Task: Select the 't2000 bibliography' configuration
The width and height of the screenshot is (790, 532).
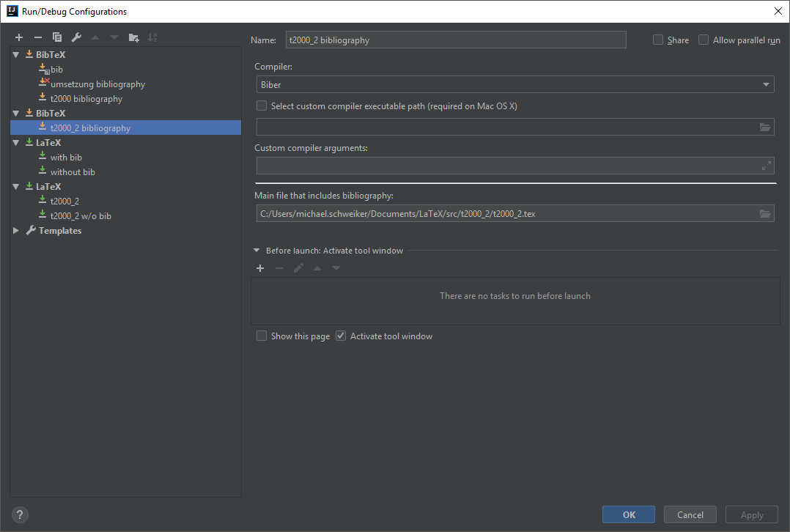Action: 86,98
